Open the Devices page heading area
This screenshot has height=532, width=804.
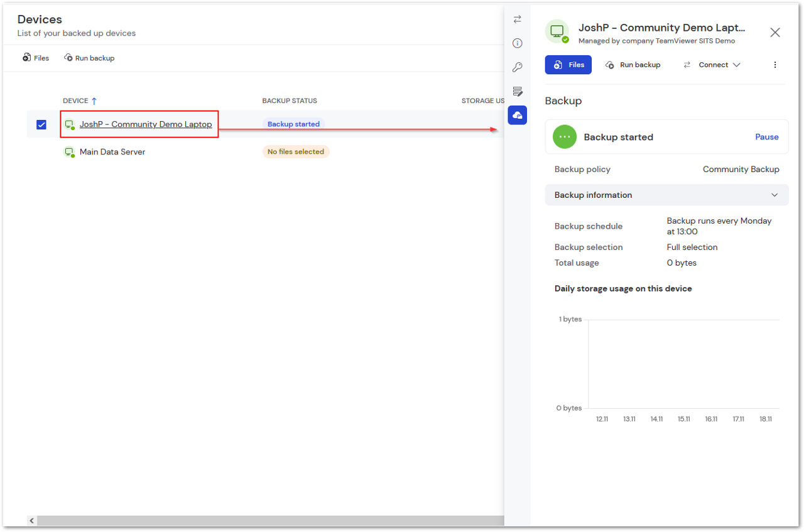click(x=39, y=19)
